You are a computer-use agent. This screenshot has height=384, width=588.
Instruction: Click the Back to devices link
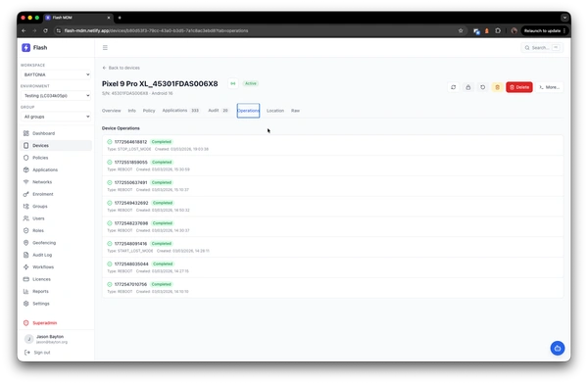click(122, 68)
